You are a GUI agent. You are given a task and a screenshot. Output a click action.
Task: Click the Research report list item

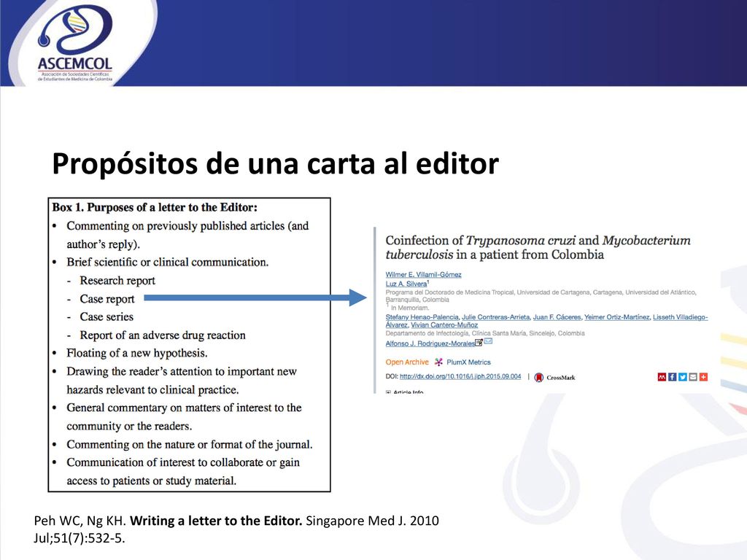pos(117,281)
